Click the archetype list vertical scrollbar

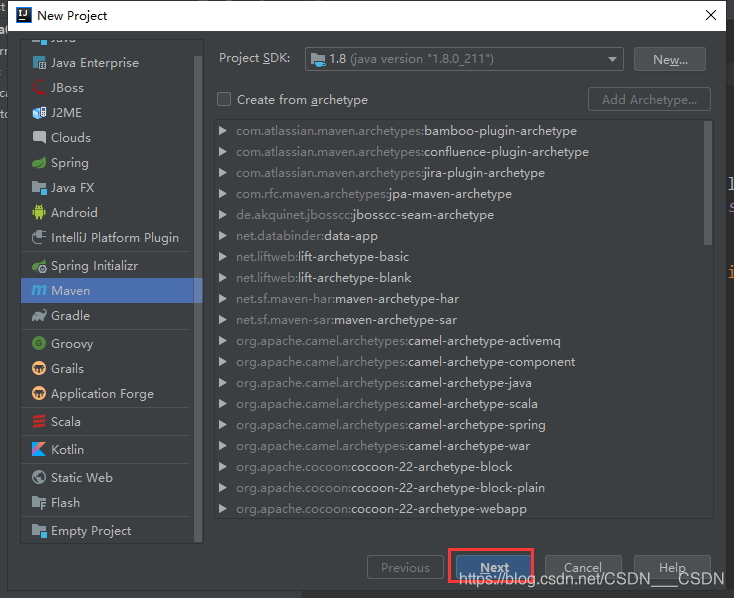point(707,183)
